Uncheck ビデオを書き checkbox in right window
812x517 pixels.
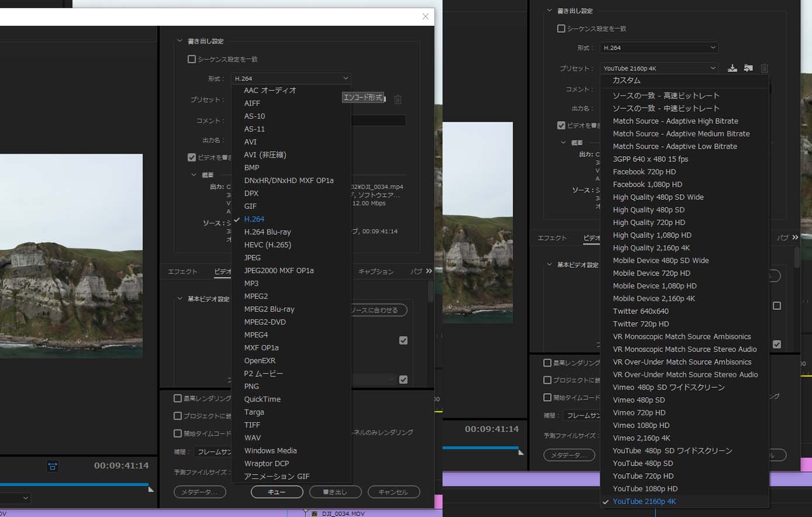[561, 125]
